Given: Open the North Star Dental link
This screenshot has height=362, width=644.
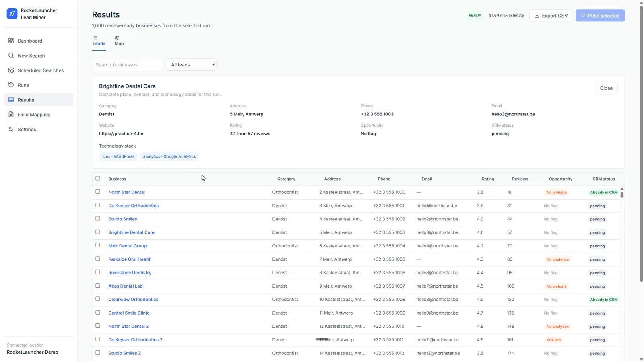Looking at the screenshot, I should [x=126, y=192].
